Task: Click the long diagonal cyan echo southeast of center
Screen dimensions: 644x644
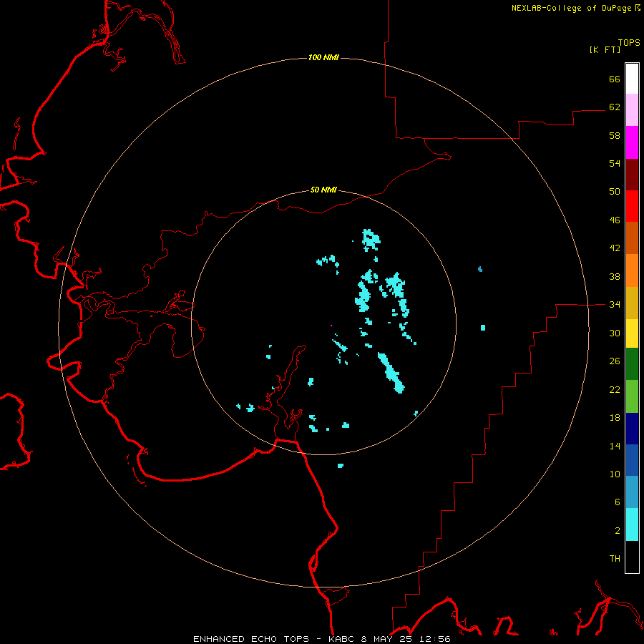Action: (x=391, y=373)
